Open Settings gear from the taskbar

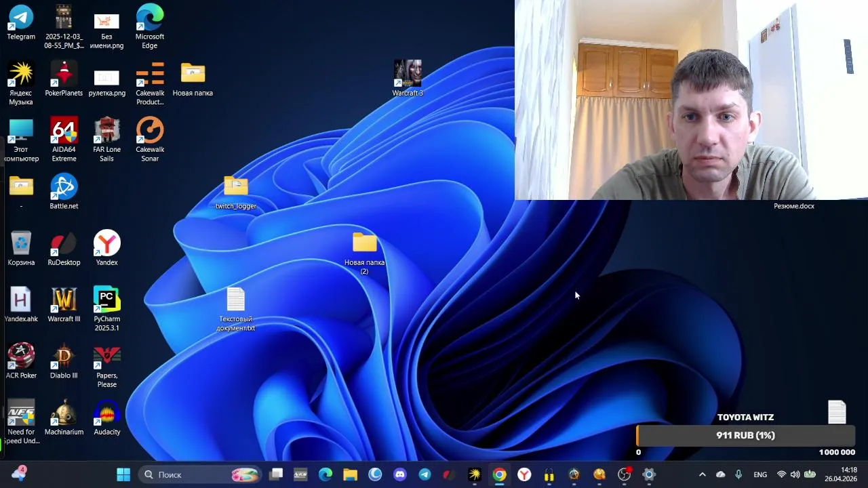649,474
